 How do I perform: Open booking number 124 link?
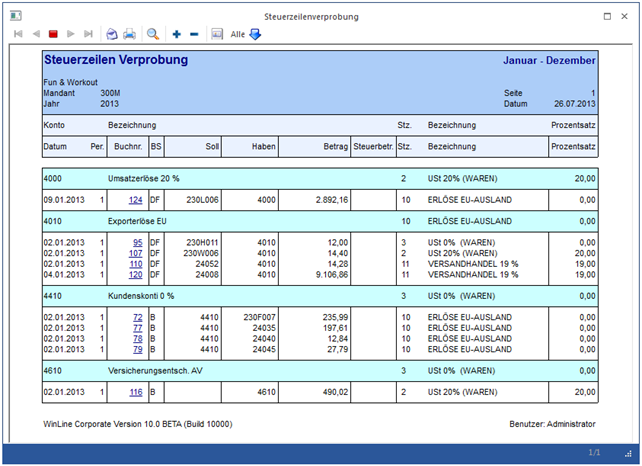135,200
